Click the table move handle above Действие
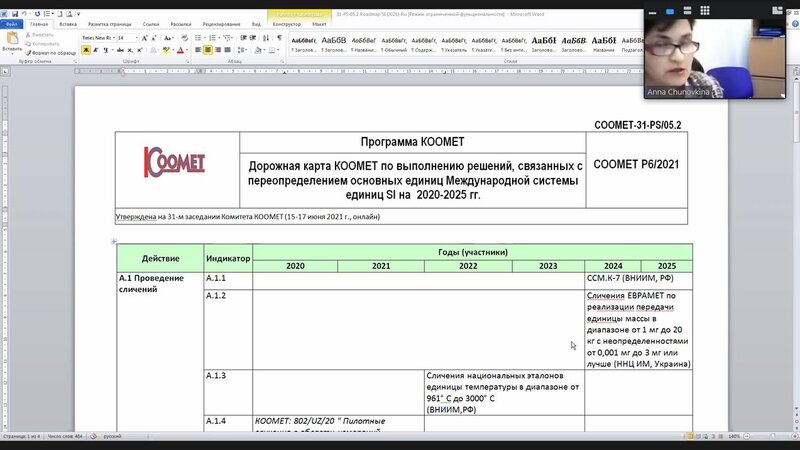 114,241
